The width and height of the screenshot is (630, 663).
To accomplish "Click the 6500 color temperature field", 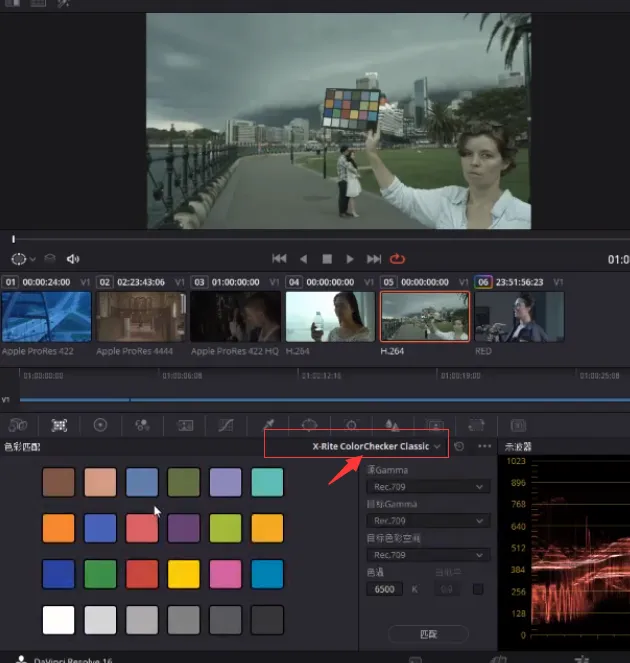I will click(x=384, y=589).
